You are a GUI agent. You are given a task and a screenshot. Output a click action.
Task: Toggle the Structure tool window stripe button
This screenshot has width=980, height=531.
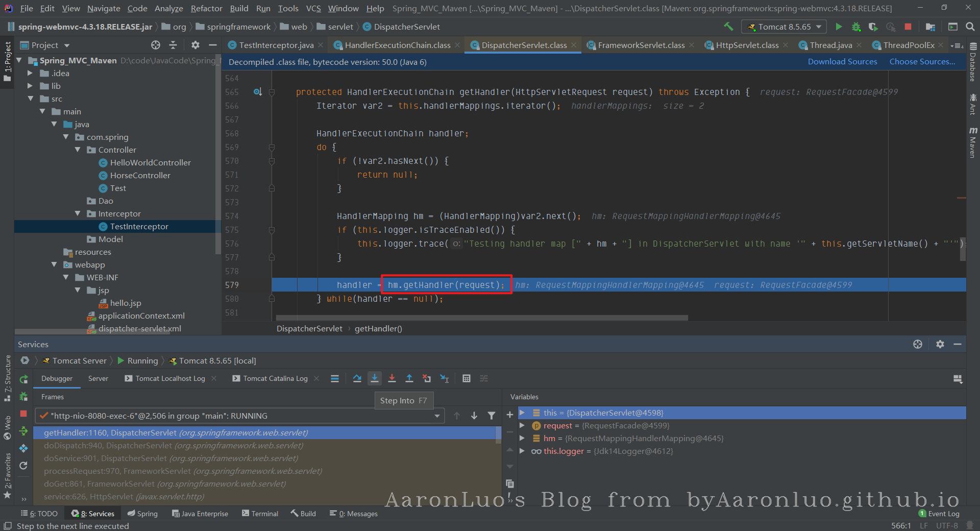coord(7,378)
